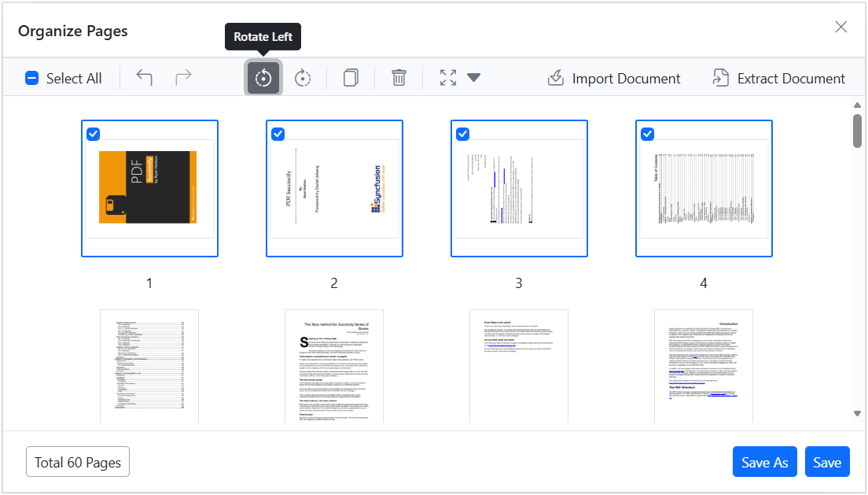Image resolution: width=868 pixels, height=495 pixels.
Task: Click the Import Document icon
Action: [x=556, y=78]
